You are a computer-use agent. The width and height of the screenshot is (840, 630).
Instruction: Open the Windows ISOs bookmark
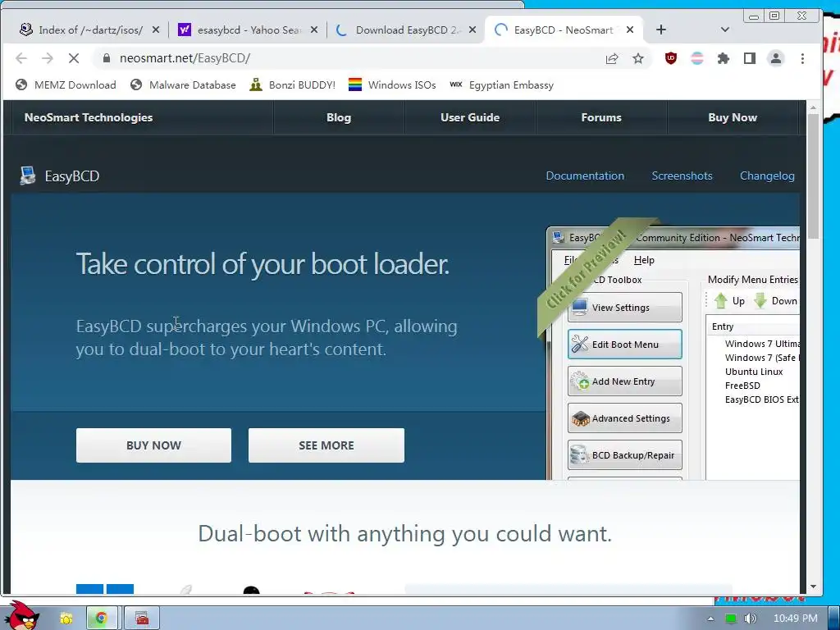pos(392,84)
